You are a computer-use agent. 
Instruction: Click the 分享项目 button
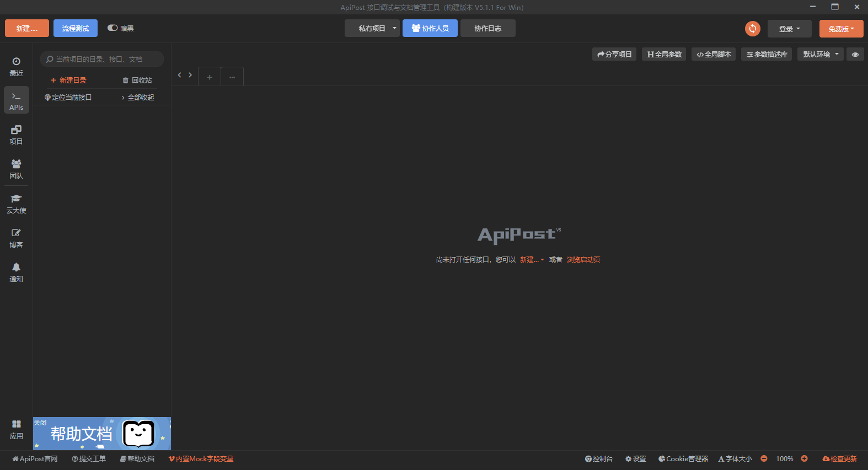pyautogui.click(x=614, y=54)
